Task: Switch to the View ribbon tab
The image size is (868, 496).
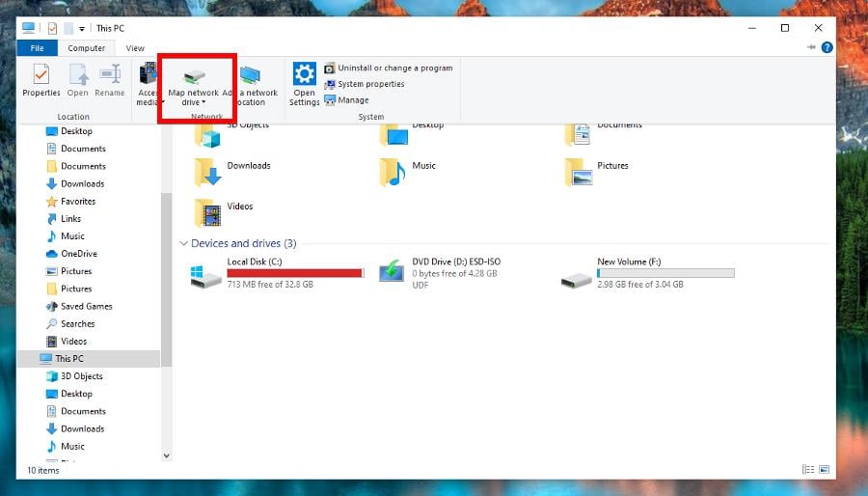Action: tap(135, 48)
